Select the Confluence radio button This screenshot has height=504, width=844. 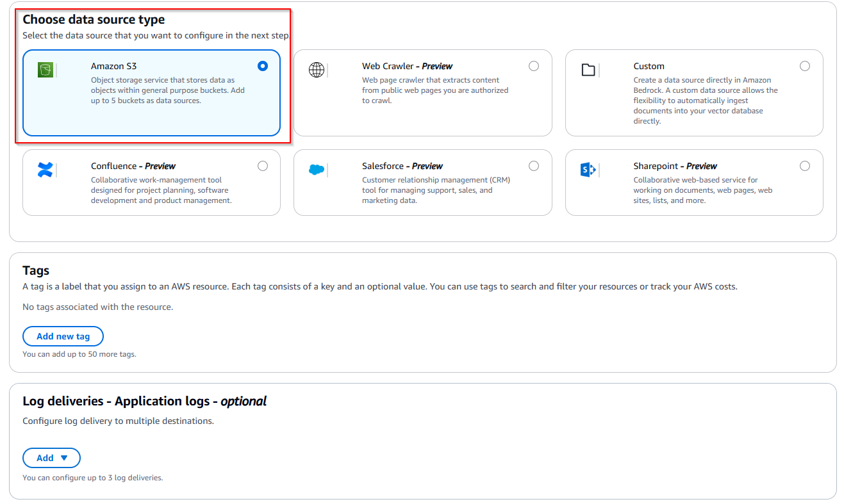click(x=263, y=166)
